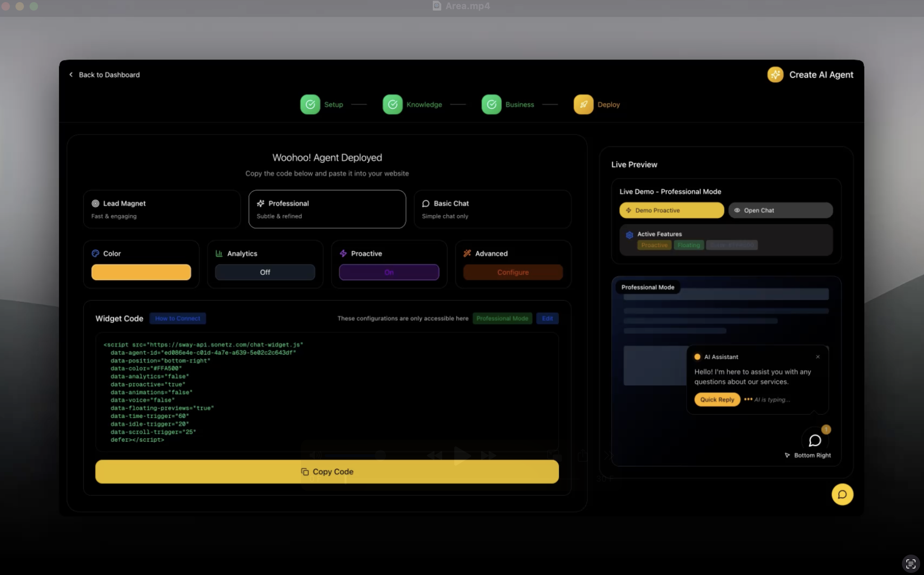The width and height of the screenshot is (924, 575).
Task: Select the Open Chat view toggle
Action: (780, 210)
